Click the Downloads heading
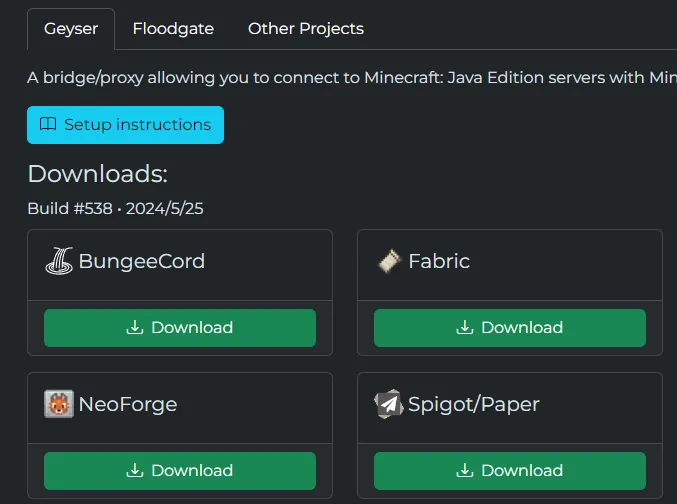677x504 pixels. coord(97,174)
